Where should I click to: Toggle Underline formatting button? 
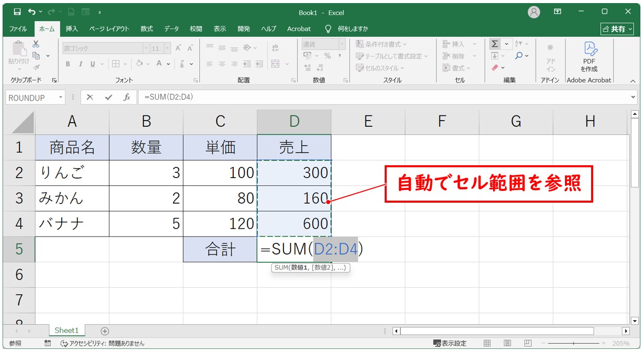pyautogui.click(x=93, y=64)
